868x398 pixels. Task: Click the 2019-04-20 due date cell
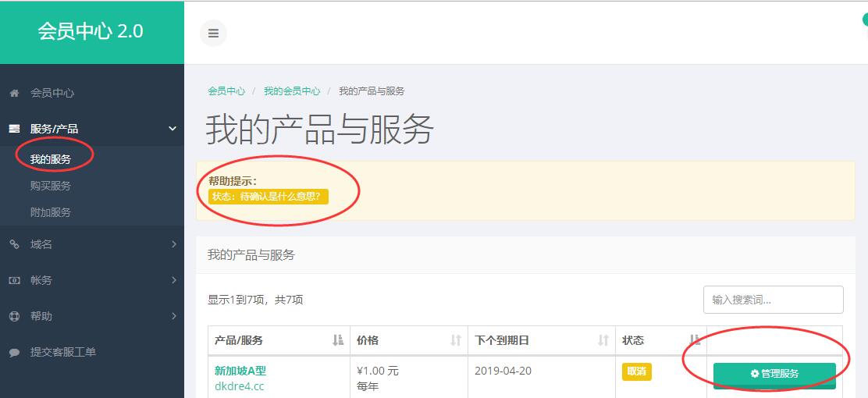[x=503, y=371]
